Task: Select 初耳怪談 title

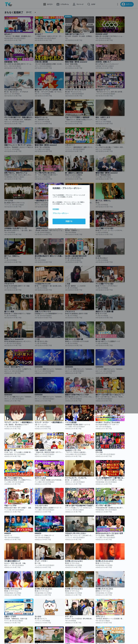Action: click(99, 450)
